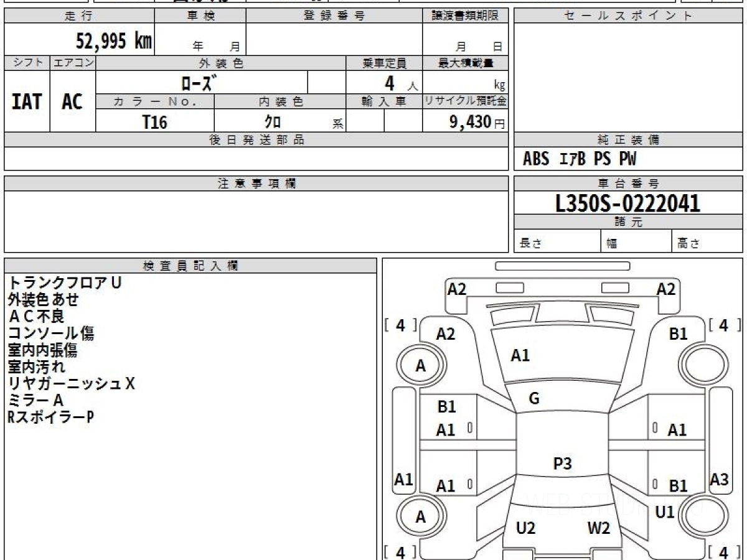Viewport: 747px width, 560px height.
Task: Click the 外装色 exterior color header
Action: pyautogui.click(x=221, y=63)
